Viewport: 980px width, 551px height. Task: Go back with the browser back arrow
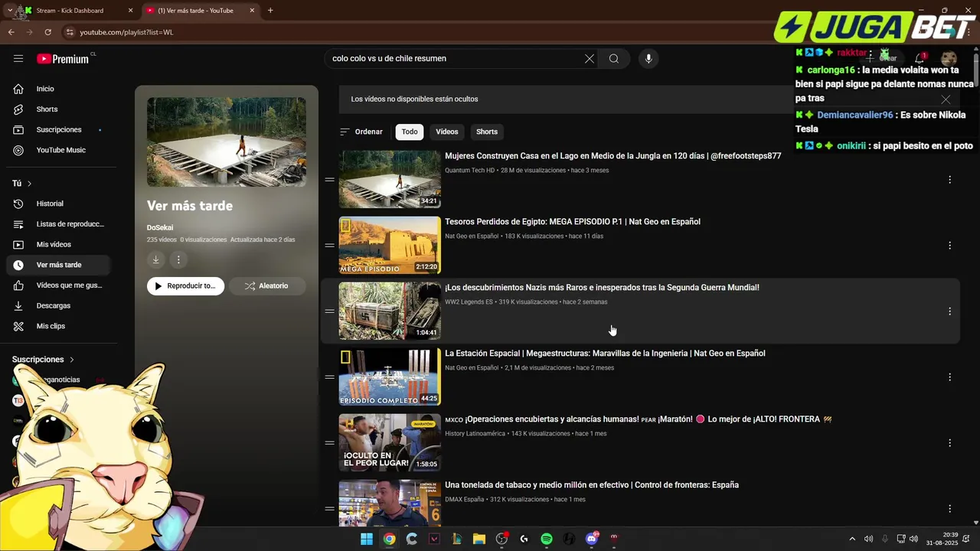[11, 32]
